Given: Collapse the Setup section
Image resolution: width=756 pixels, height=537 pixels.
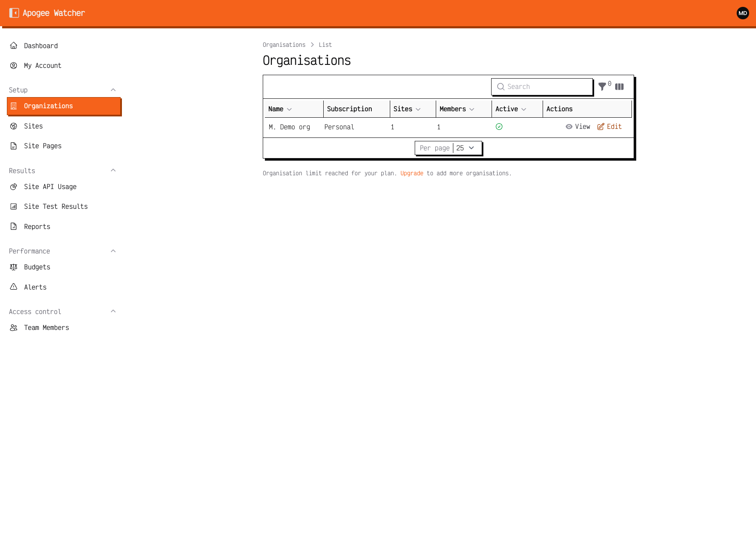Looking at the screenshot, I should (x=113, y=90).
